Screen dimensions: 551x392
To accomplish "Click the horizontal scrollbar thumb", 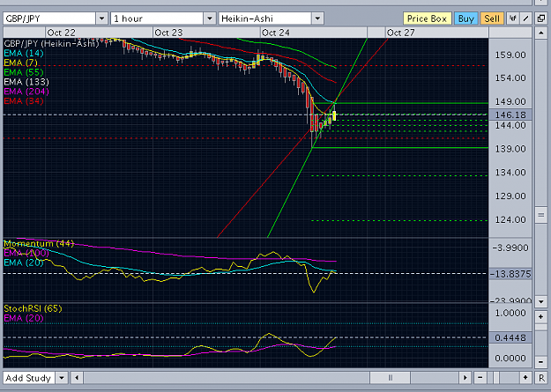I will [x=390, y=378].
